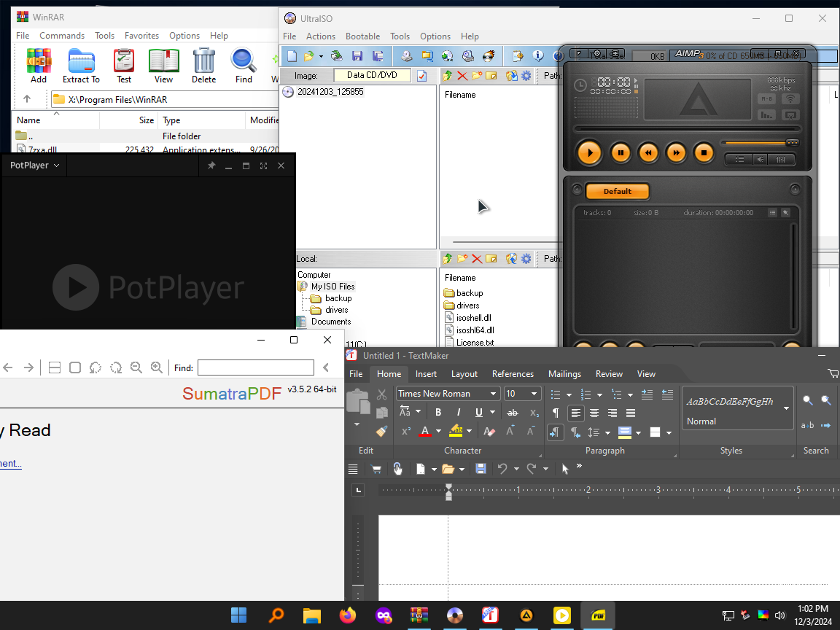The width and height of the screenshot is (840, 630).
Task: Click the New Folder icon in UltraISO local pane
Action: (462, 258)
